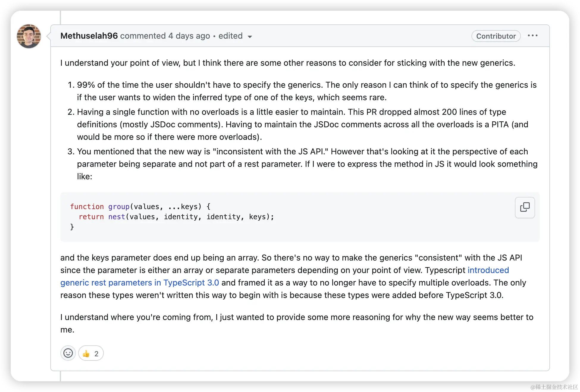Image resolution: width=580 pixels, height=392 pixels.
Task: Open the three-dot comment options menu
Action: tap(532, 36)
